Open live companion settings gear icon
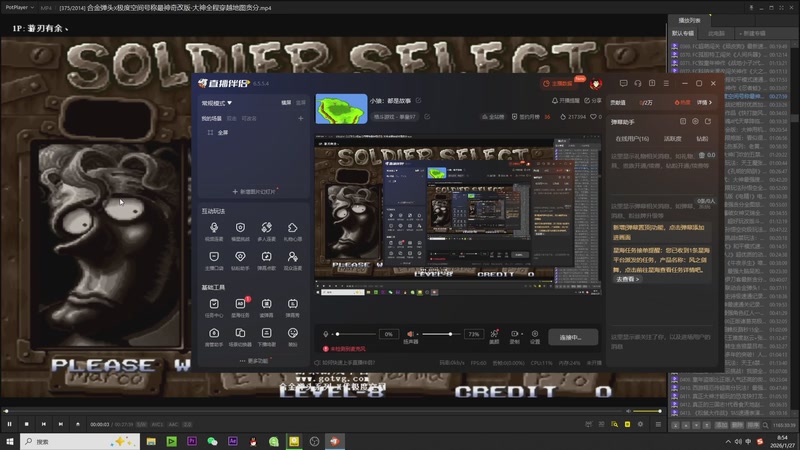The height and width of the screenshot is (450, 800). tap(535, 334)
